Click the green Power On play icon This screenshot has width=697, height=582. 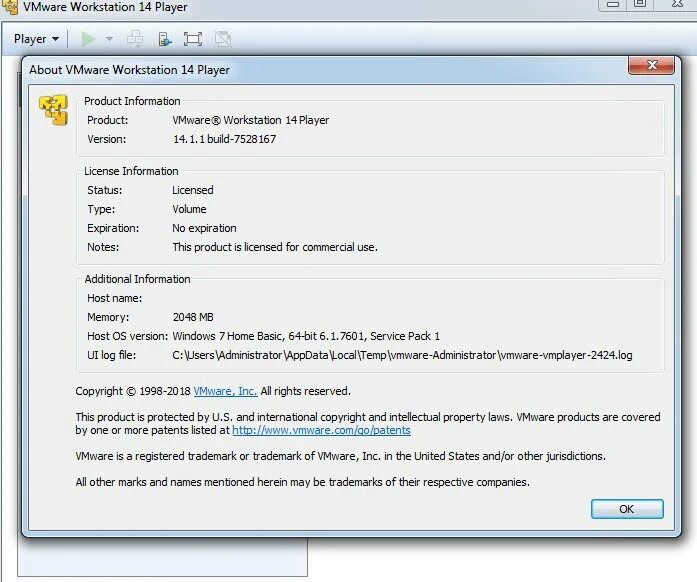pos(88,39)
